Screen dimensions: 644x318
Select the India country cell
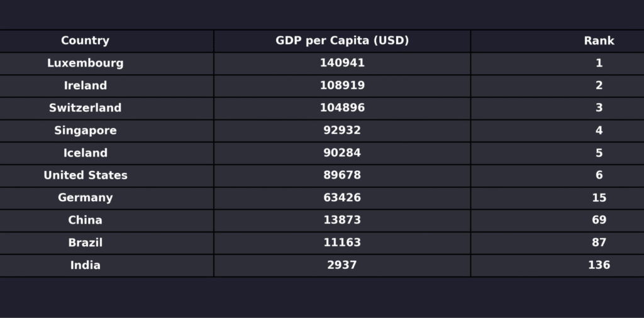tap(85, 265)
